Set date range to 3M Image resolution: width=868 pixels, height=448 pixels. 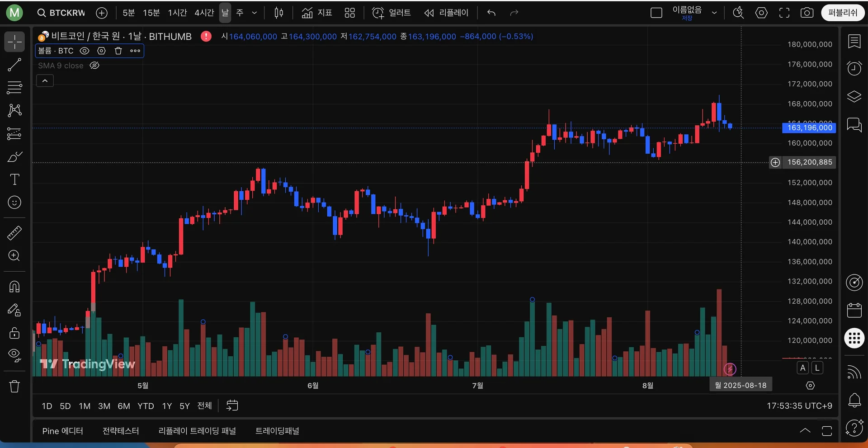pos(104,406)
